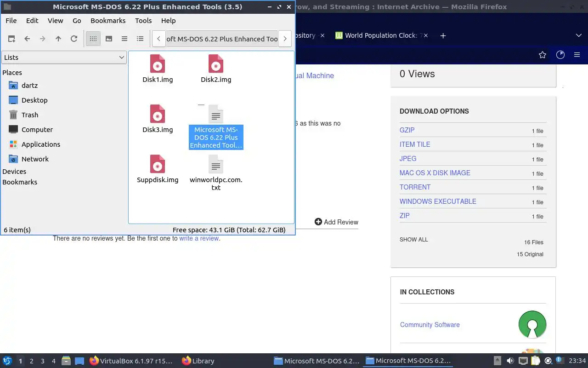
Task: Open the Bookmarks menu
Action: 108,21
